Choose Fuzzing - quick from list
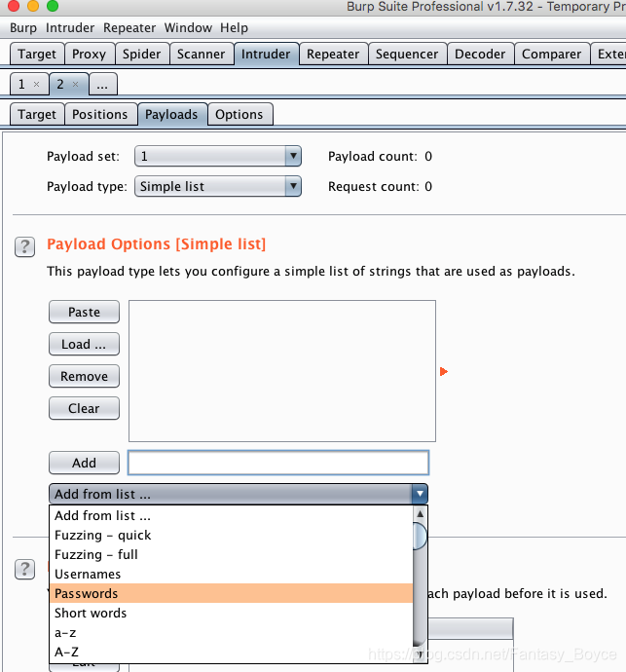Screen dimensions: 626x672 pyautogui.click(x=231, y=536)
